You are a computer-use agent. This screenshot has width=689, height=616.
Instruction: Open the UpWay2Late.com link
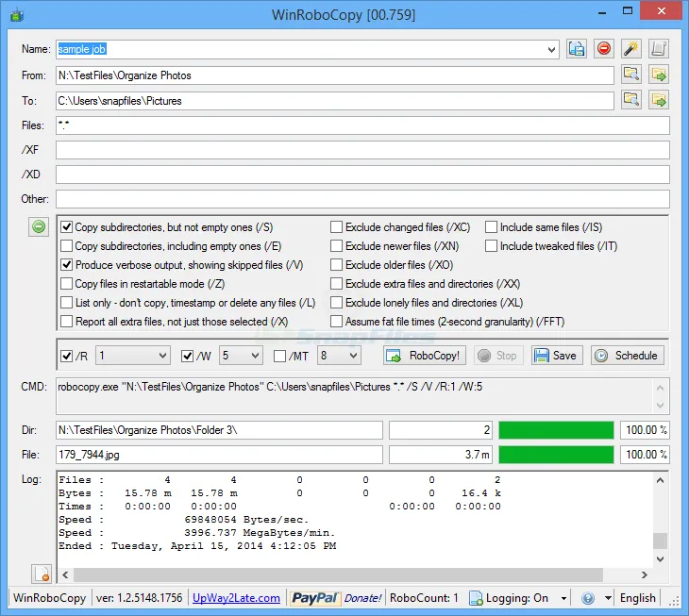coord(236,598)
